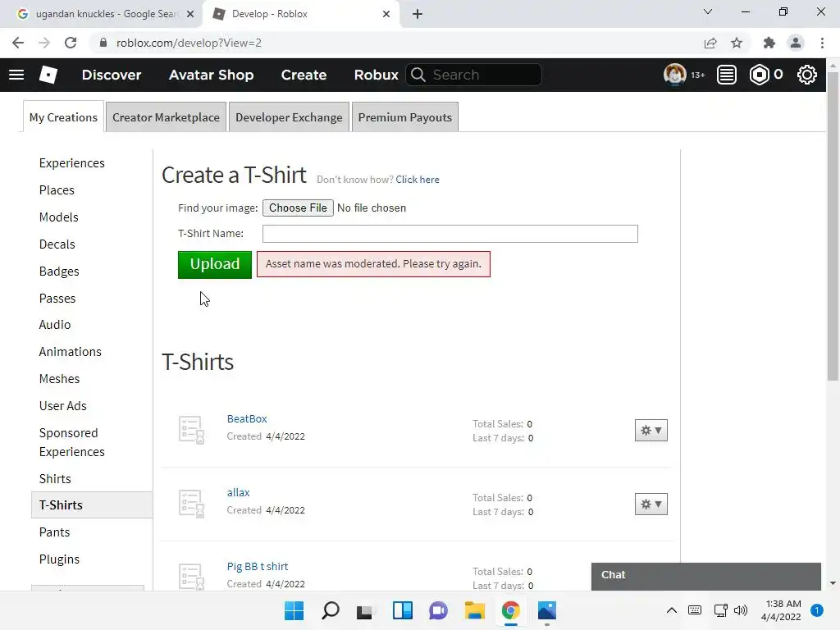Open Chrome three-dot menu
Viewport: 840px width, 630px height.
(x=822, y=43)
